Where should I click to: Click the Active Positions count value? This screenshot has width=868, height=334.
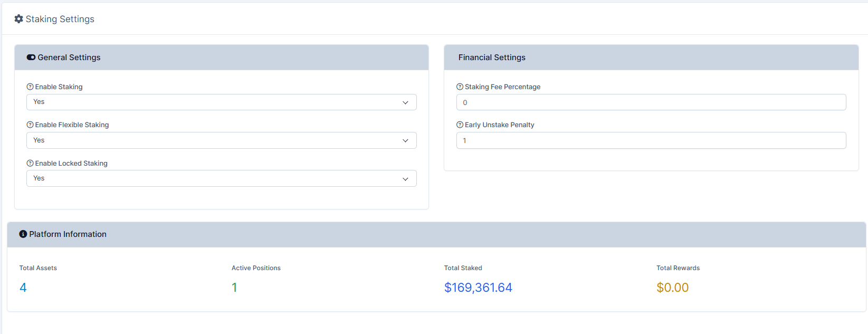click(x=234, y=288)
